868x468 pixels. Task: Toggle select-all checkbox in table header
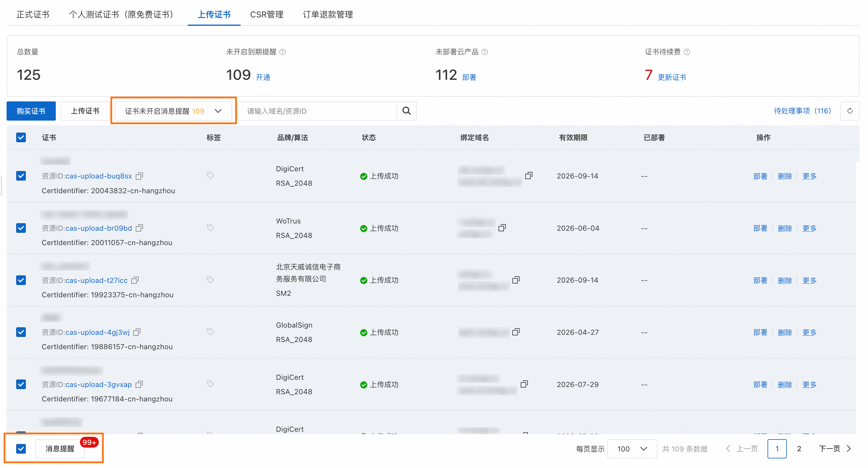point(21,137)
